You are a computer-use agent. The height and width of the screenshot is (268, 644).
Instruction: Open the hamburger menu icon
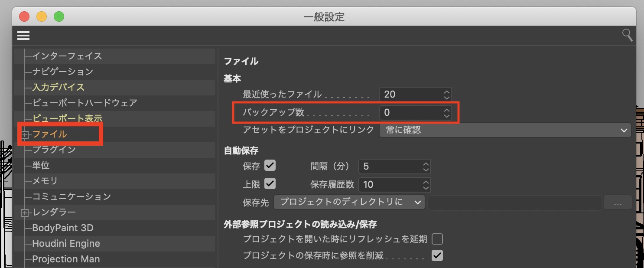click(23, 36)
